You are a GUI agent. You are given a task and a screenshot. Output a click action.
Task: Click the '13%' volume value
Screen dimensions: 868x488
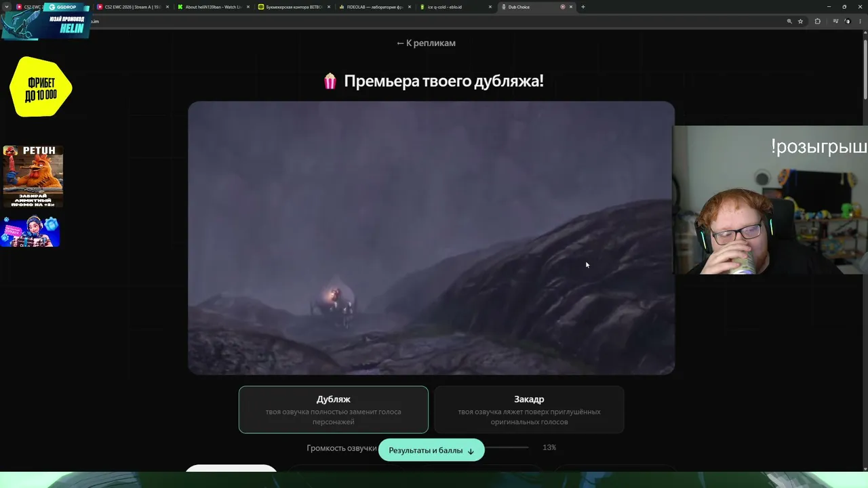(549, 447)
